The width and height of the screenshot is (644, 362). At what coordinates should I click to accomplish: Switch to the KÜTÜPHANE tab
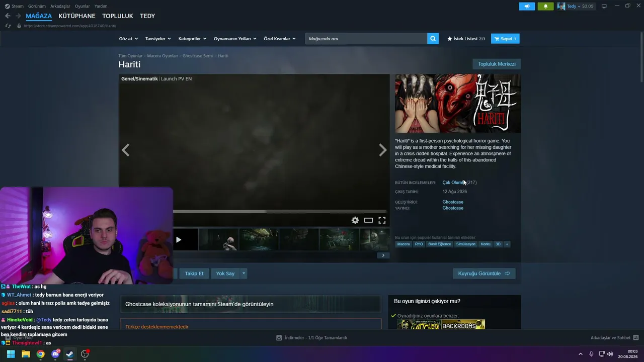point(77,16)
